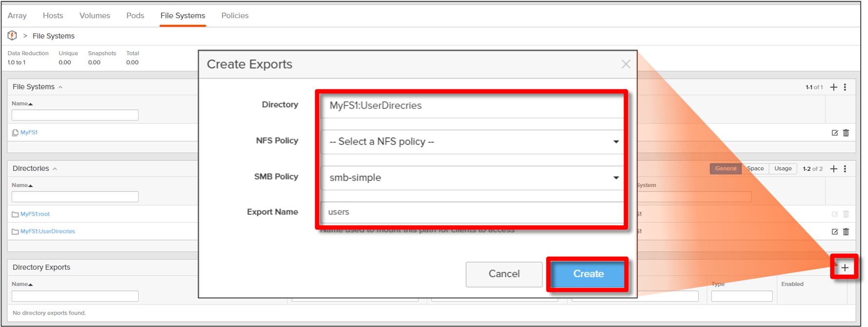
Task: Click edit icon for MyFS1 file system
Action: pos(834,133)
